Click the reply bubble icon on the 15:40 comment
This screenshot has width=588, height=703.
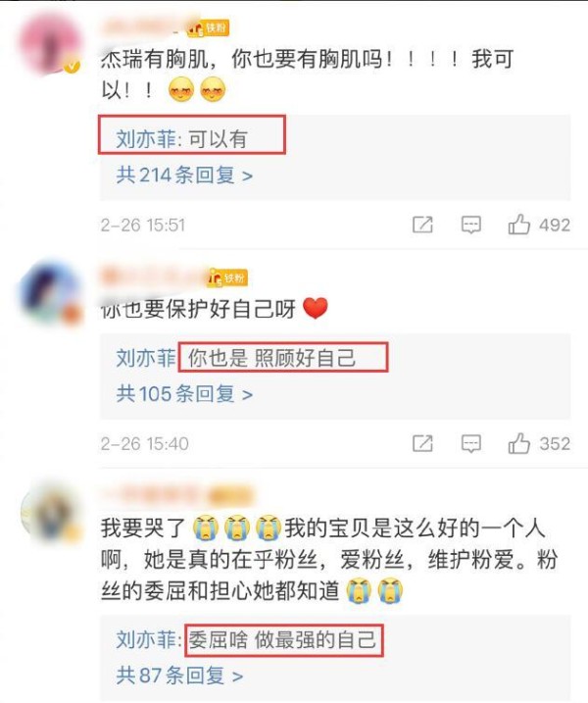click(471, 444)
